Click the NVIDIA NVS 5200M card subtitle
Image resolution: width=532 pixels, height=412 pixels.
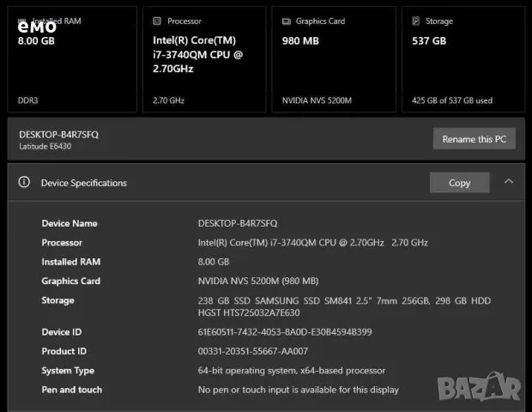317,100
